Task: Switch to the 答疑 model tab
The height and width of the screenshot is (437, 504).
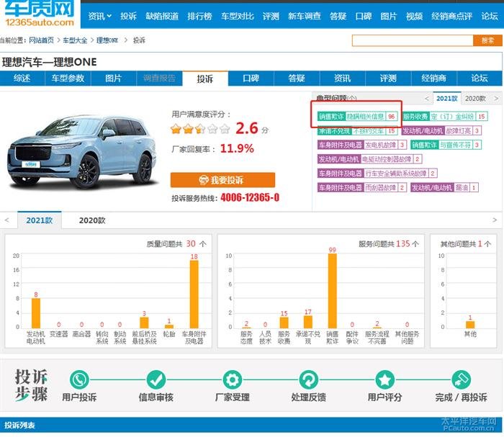Action: tap(297, 78)
